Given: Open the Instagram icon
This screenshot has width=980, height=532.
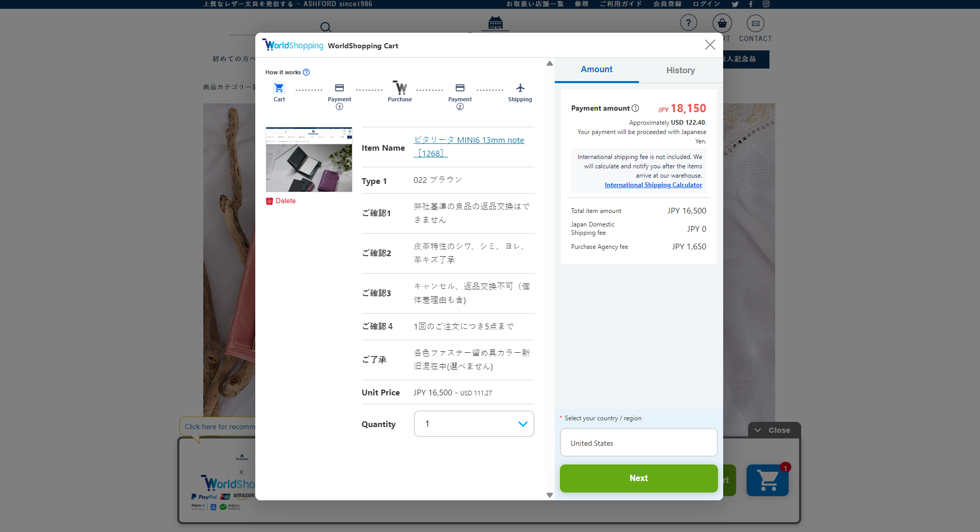Looking at the screenshot, I should (765, 4).
